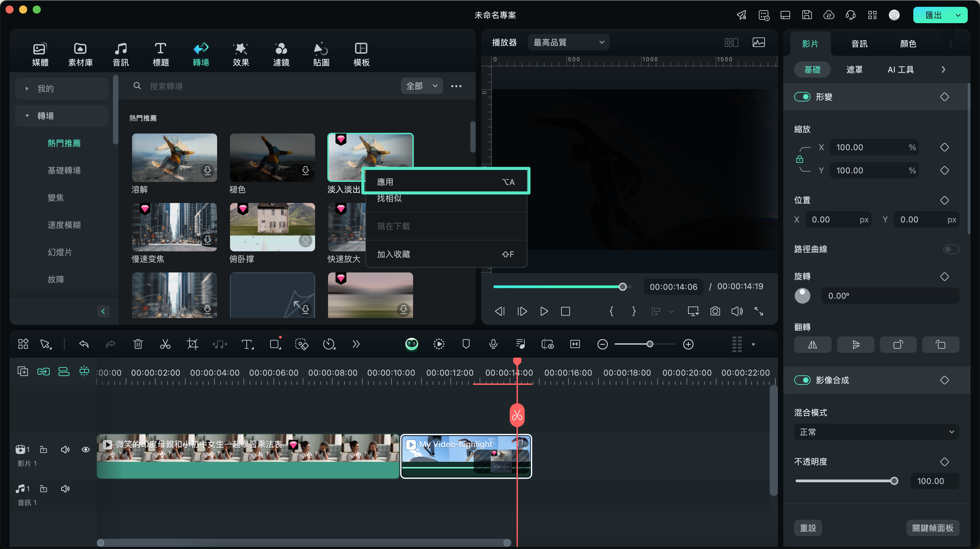Show more timeline tools with double chevron
Image resolution: width=980 pixels, height=549 pixels.
pos(356,345)
